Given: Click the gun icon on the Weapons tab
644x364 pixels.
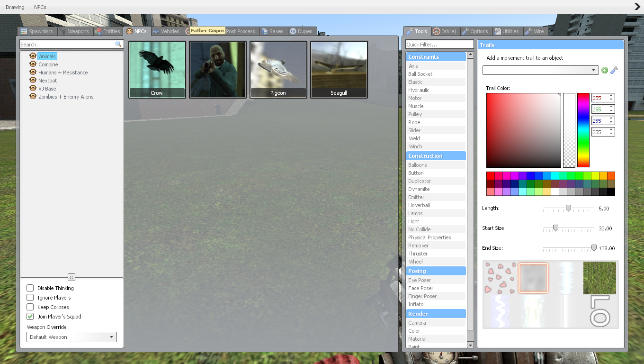Looking at the screenshot, I should [63, 31].
